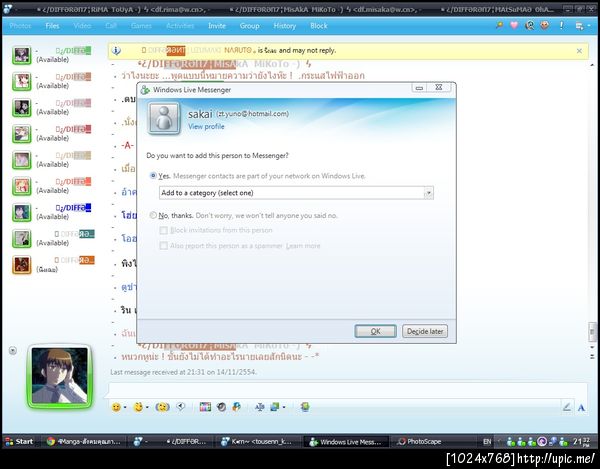
Task: Click the green add-on icon in chat toolbar
Action: (305, 407)
